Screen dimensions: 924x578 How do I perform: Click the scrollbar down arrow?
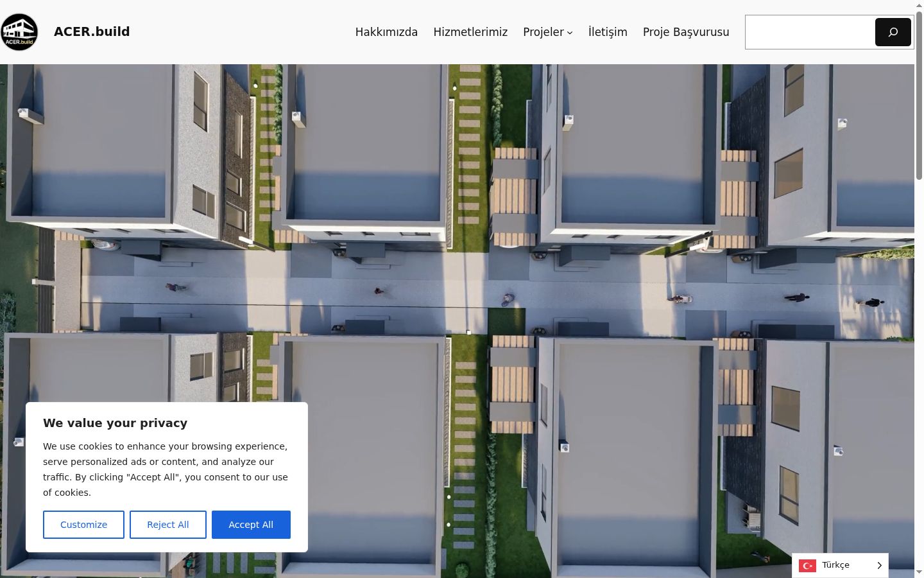pyautogui.click(x=919, y=572)
